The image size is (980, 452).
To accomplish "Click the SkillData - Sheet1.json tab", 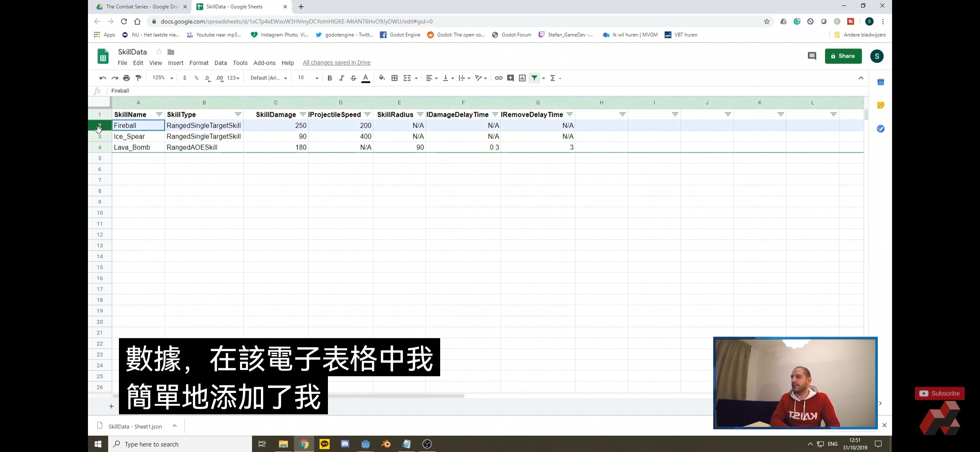I will pos(135,426).
